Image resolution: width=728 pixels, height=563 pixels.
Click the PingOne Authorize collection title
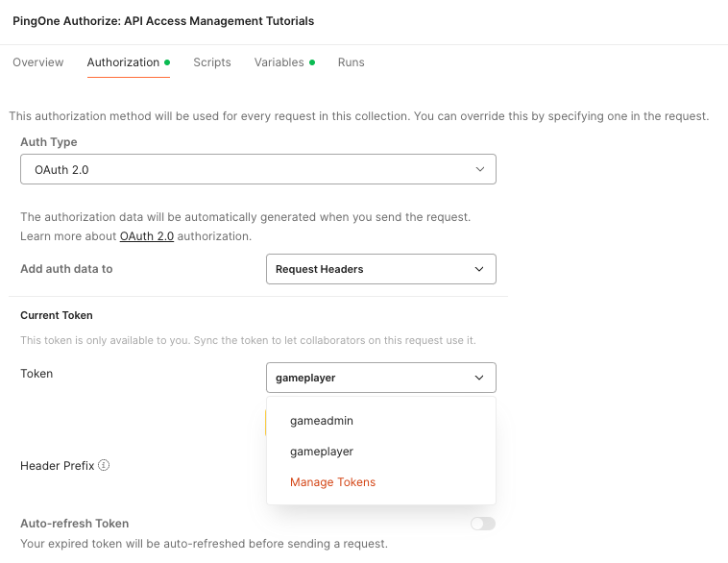click(x=163, y=20)
